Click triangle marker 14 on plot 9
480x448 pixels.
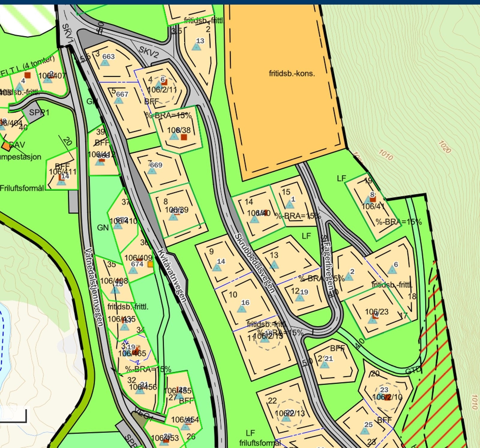coord(217,267)
